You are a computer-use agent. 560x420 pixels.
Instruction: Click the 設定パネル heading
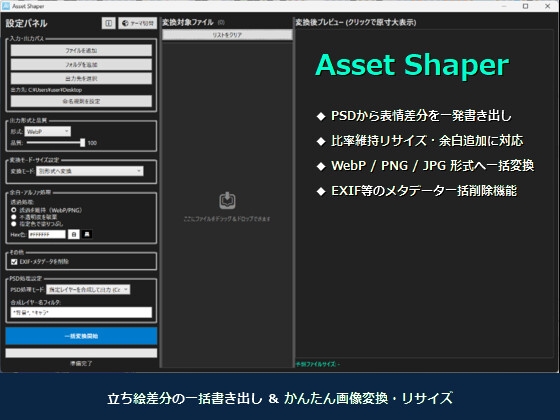pyautogui.click(x=26, y=23)
